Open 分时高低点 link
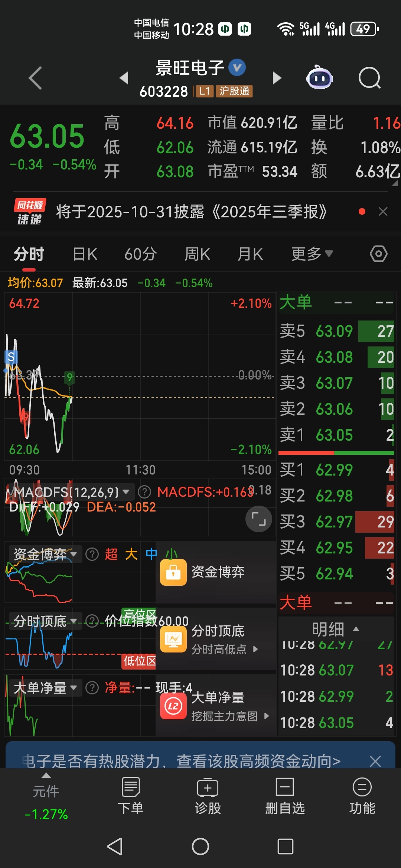The height and width of the screenshot is (868, 401). click(224, 650)
